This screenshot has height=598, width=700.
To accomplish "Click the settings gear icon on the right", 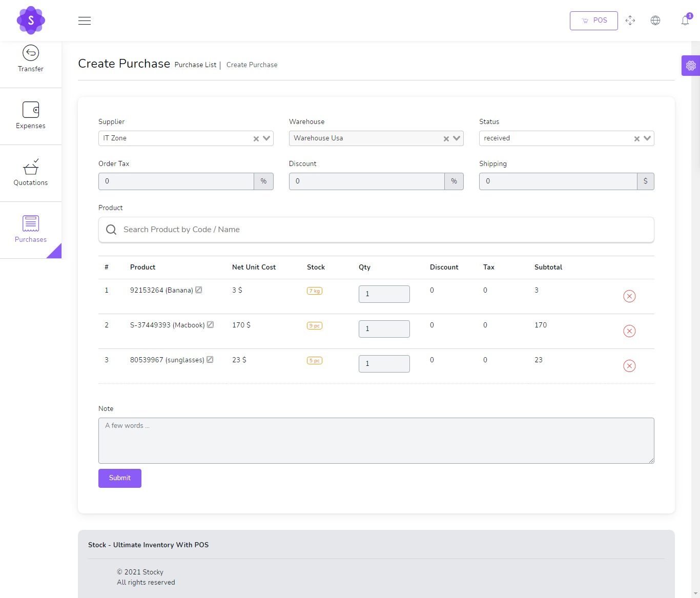I will [690, 66].
